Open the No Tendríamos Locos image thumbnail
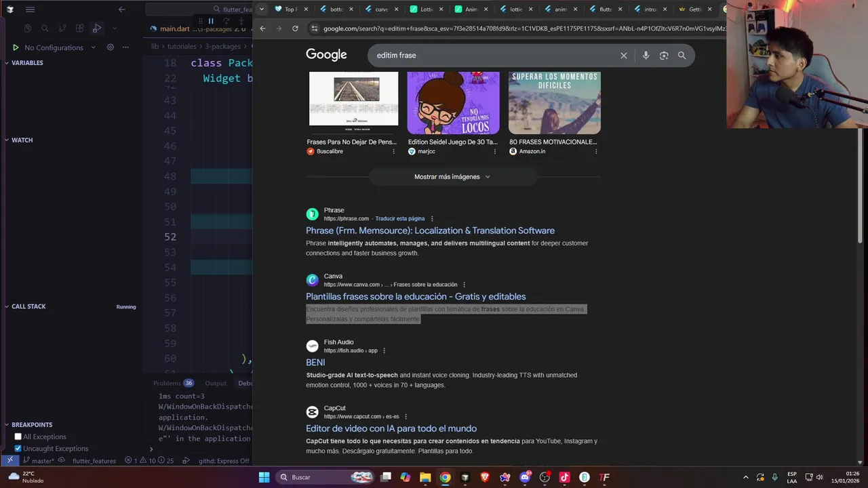The width and height of the screenshot is (868, 488). [x=453, y=102]
